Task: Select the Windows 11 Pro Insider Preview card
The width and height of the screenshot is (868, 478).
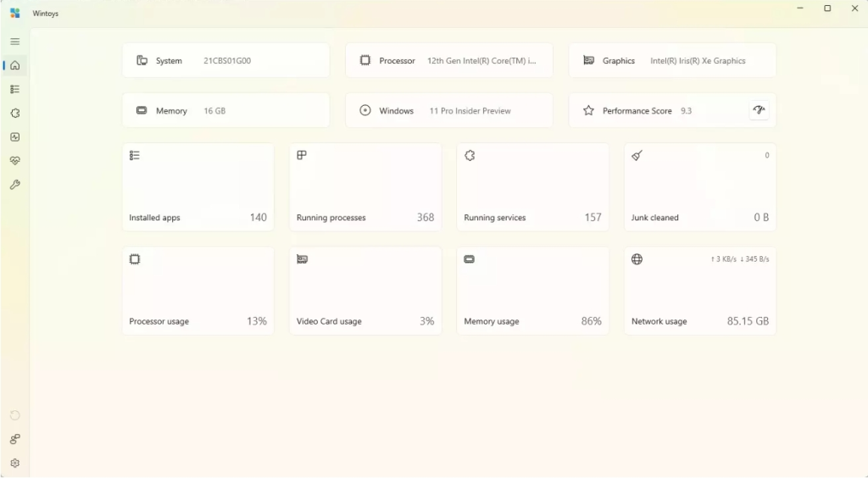Action: coord(449,111)
